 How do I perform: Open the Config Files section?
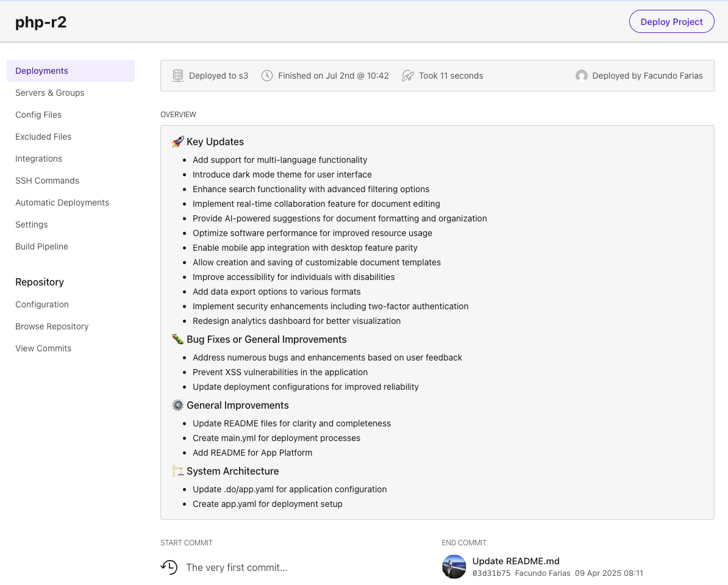[x=38, y=115]
